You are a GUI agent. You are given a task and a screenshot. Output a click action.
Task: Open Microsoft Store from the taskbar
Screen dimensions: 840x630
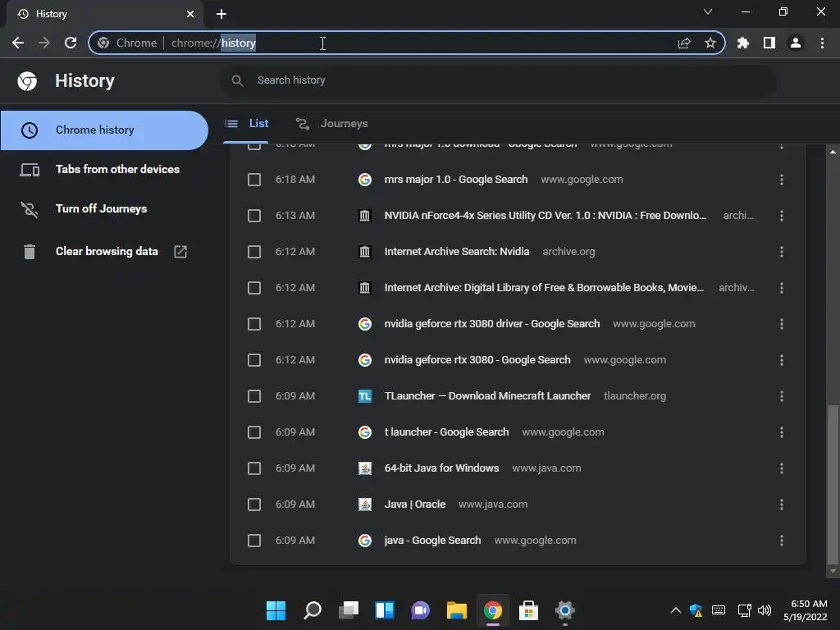(528, 610)
